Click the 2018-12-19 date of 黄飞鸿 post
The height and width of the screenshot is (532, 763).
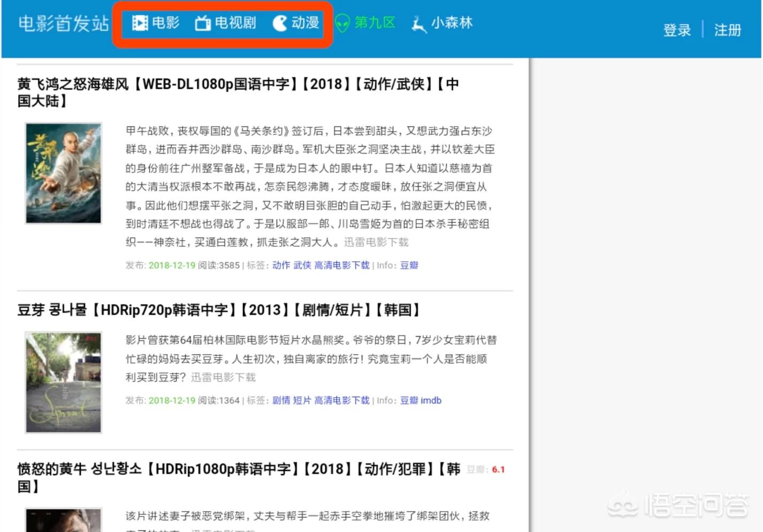(172, 265)
